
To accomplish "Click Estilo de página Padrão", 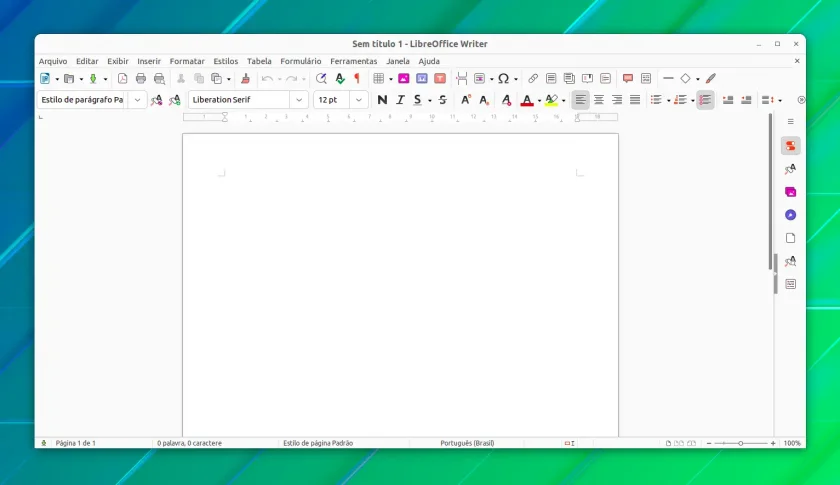I will click(318, 443).
